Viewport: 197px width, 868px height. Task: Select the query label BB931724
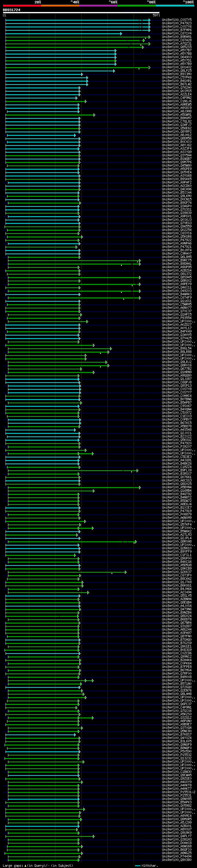click(x=11, y=10)
